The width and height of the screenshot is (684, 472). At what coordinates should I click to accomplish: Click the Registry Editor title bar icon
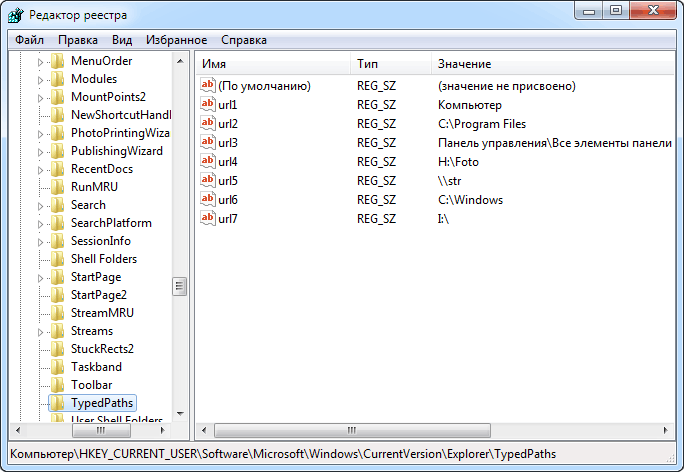click(x=16, y=15)
